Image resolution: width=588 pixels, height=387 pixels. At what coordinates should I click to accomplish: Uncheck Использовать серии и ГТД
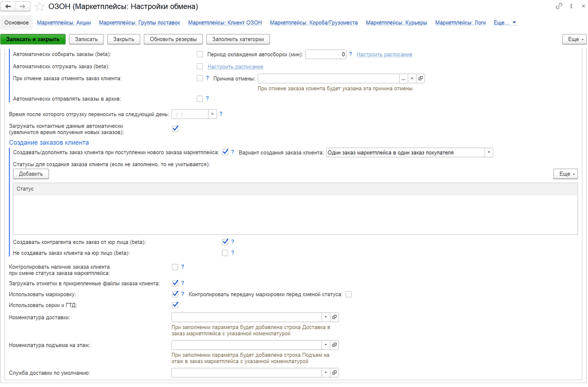tap(175, 305)
